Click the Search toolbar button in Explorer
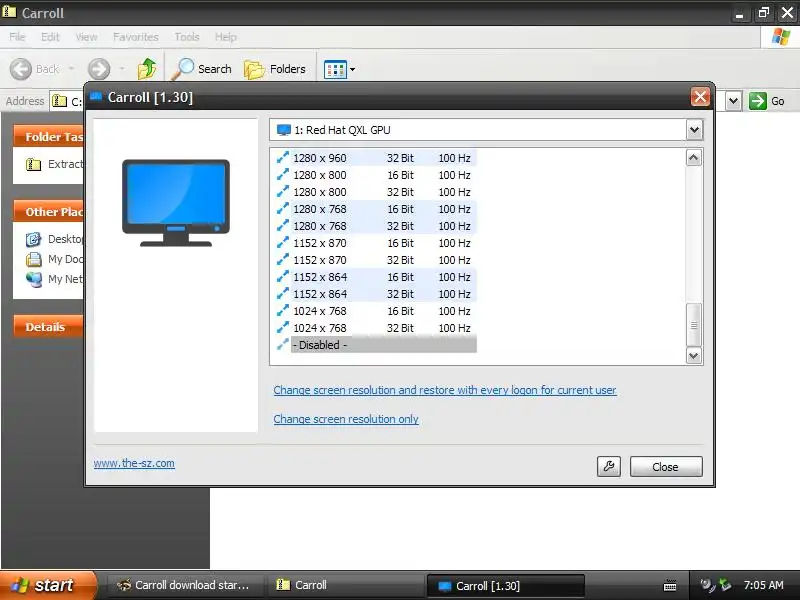Screen dimensions: 800x600 (x=202, y=69)
